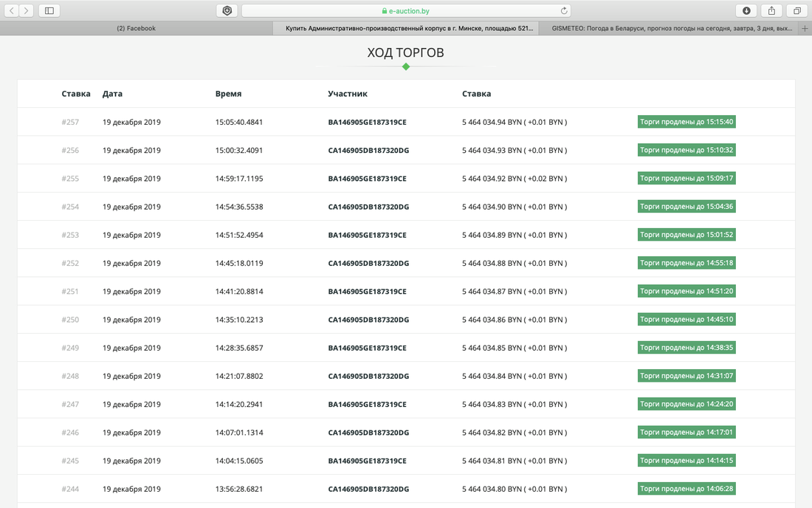Click the Share toolbar icon
Image resolution: width=812 pixels, height=508 pixels.
point(771,10)
